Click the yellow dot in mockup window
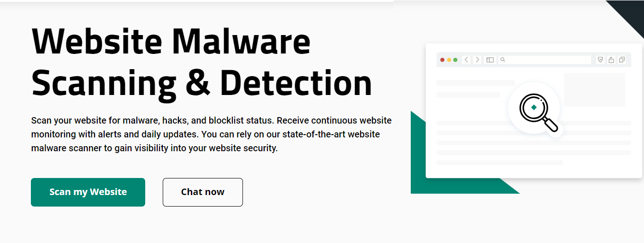Image resolution: width=644 pixels, height=243 pixels. tap(449, 60)
